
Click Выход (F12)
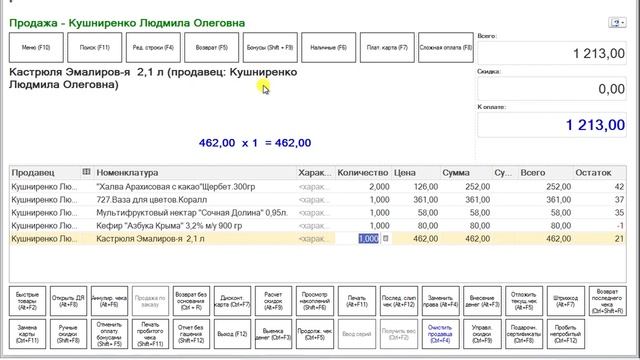[232, 334]
